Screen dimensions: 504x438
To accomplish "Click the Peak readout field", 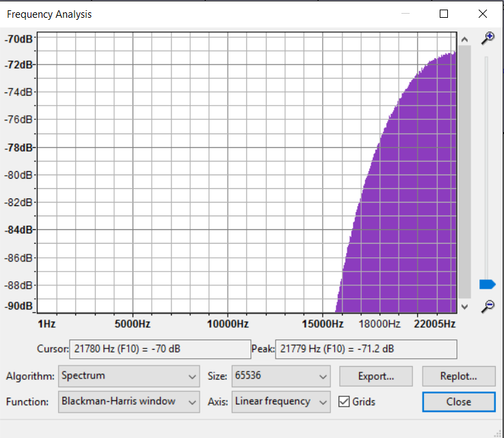I will tap(366, 349).
